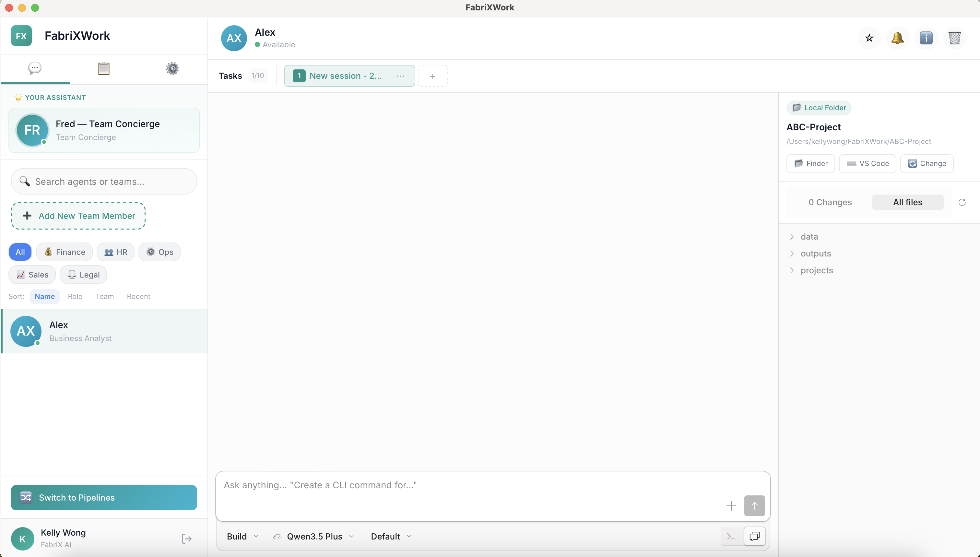Expand the Build dropdown

[242, 536]
